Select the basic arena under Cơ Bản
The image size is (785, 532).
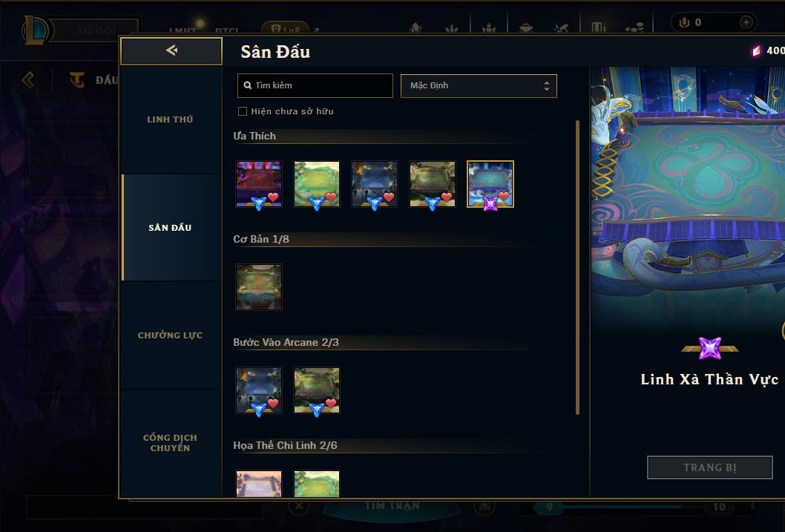[259, 287]
